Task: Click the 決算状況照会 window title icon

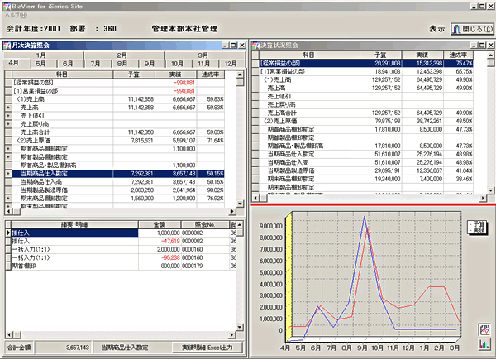Action: [x=255, y=45]
